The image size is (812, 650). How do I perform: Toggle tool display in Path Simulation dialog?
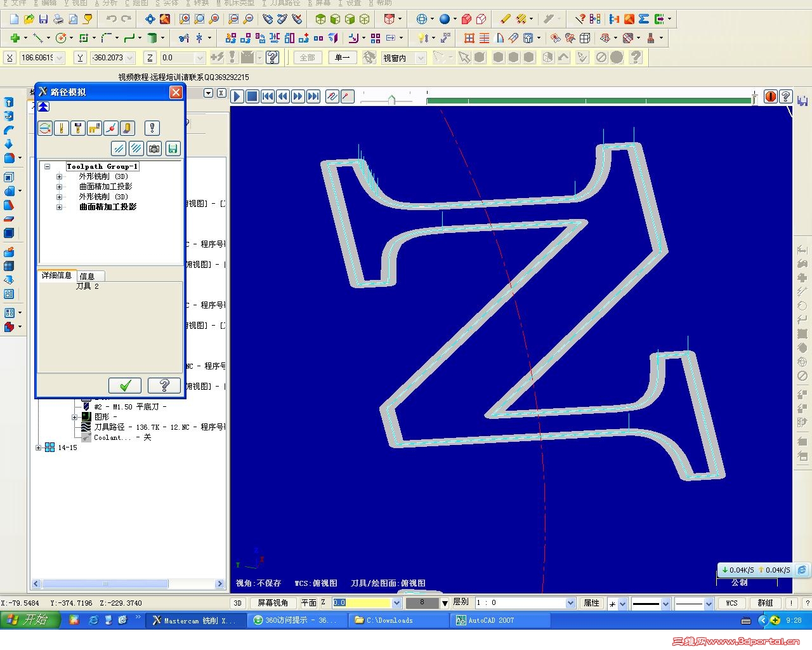pyautogui.click(x=62, y=128)
